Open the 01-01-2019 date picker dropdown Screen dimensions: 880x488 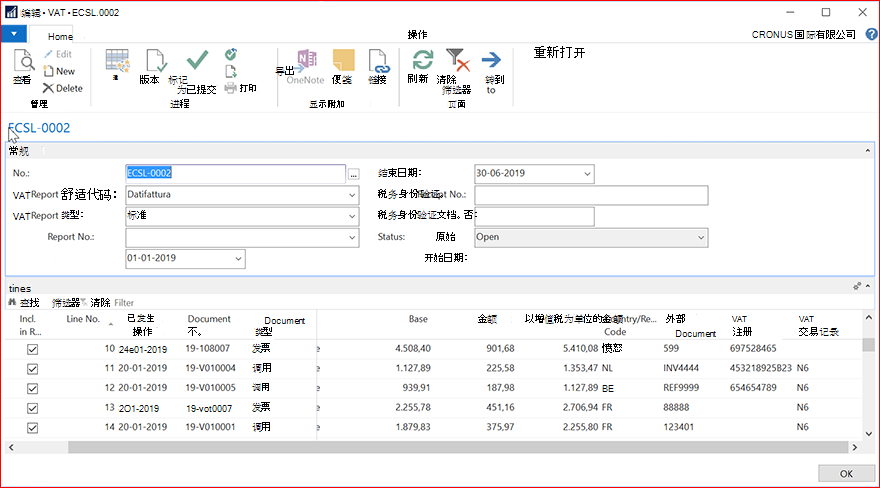click(x=238, y=259)
